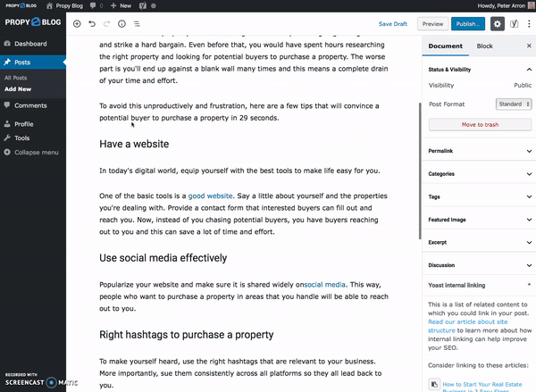Close the document settings sidebar
Screen dimensions: 536x392
click(527, 46)
